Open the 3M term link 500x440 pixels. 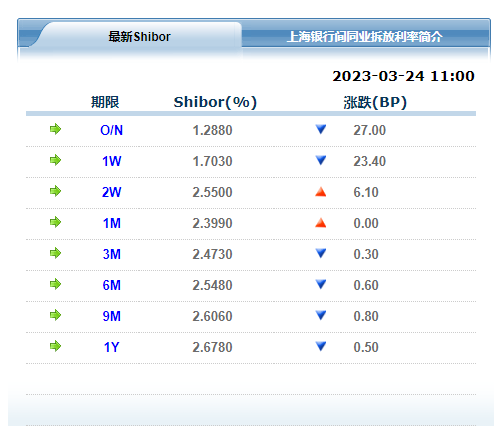tap(111, 254)
